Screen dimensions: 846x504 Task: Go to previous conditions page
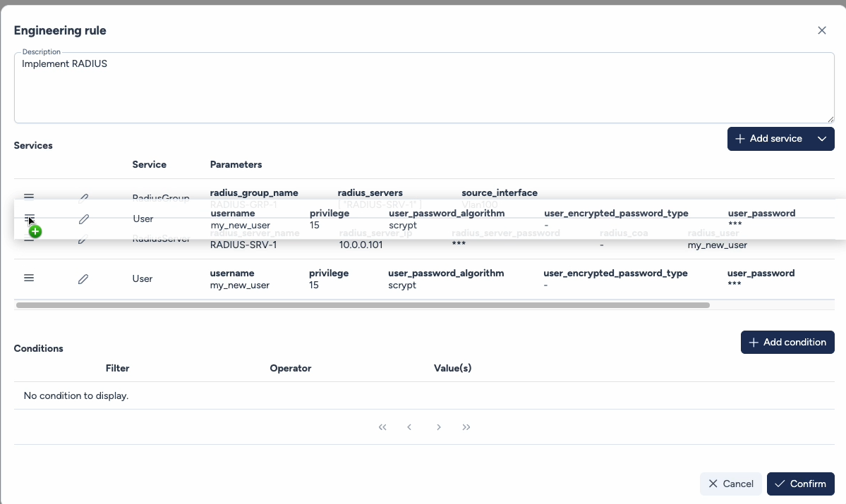coord(409,427)
